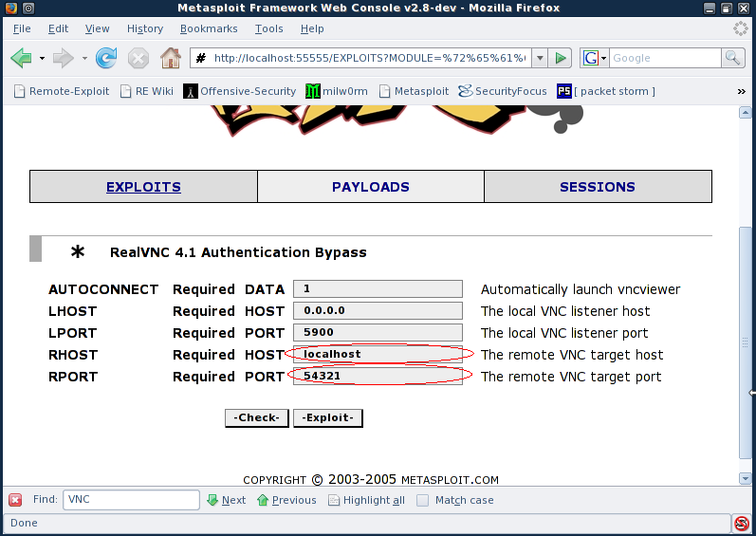Image resolution: width=756 pixels, height=536 pixels.
Task: Show more bookmarks via chevron
Action: 741,91
